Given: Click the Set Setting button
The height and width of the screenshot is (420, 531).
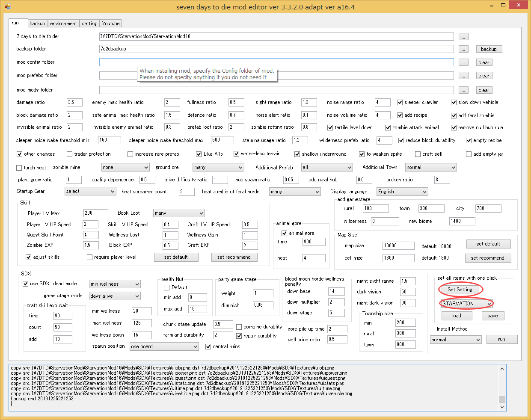Looking at the screenshot, I should (460, 290).
